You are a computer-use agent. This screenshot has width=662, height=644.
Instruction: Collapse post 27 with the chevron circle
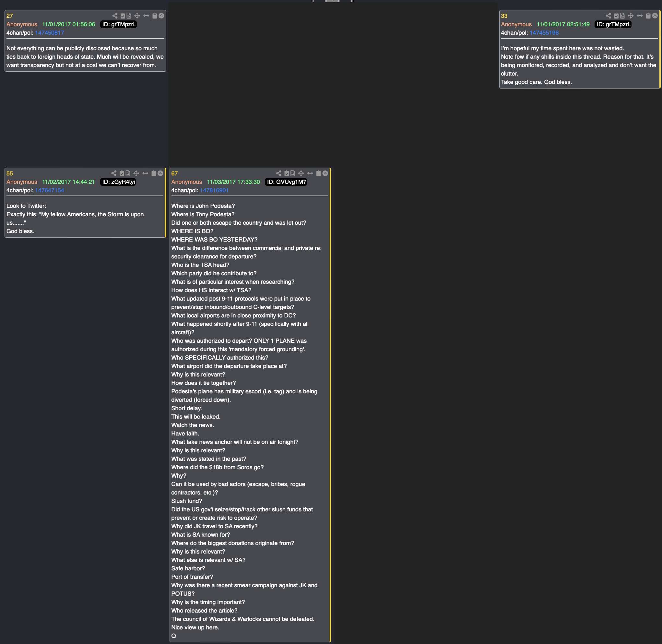(161, 16)
